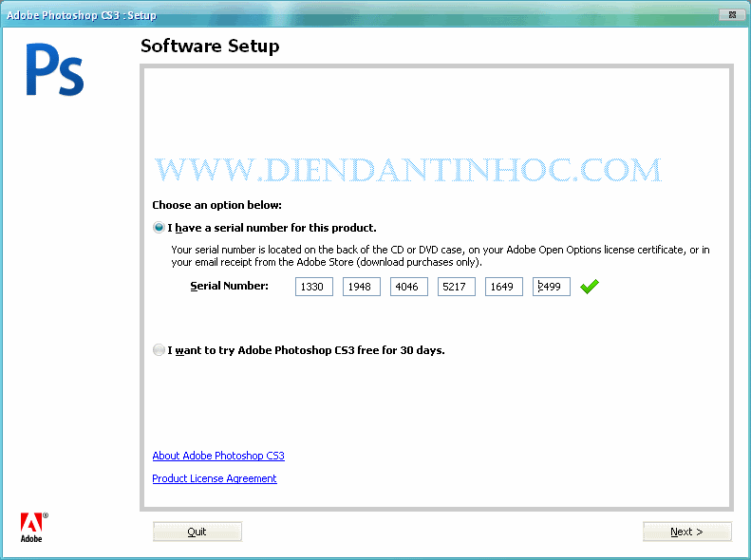Viewport: 751px width, 560px height.
Task: Click the 'Serial Number:' label
Action: pos(230,286)
